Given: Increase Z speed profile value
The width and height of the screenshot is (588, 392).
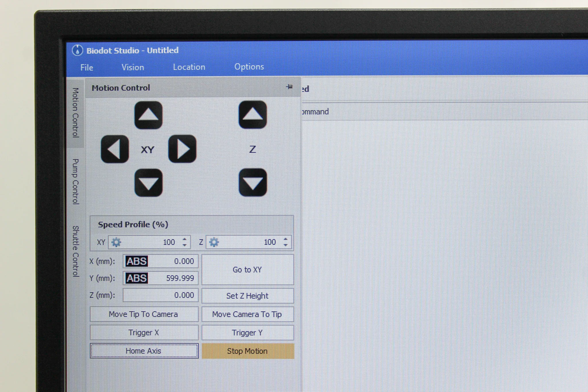Looking at the screenshot, I should (x=285, y=239).
